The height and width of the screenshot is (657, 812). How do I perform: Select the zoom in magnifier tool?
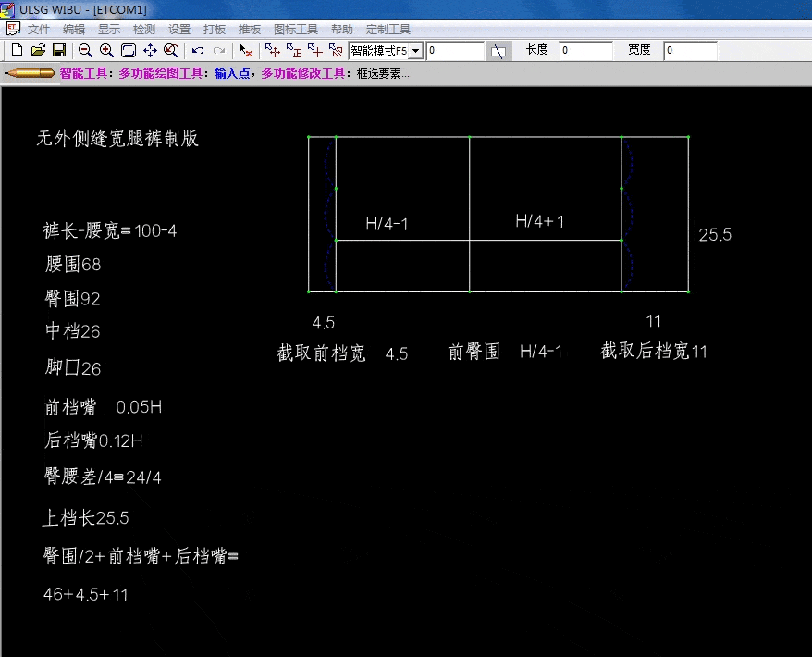click(108, 51)
